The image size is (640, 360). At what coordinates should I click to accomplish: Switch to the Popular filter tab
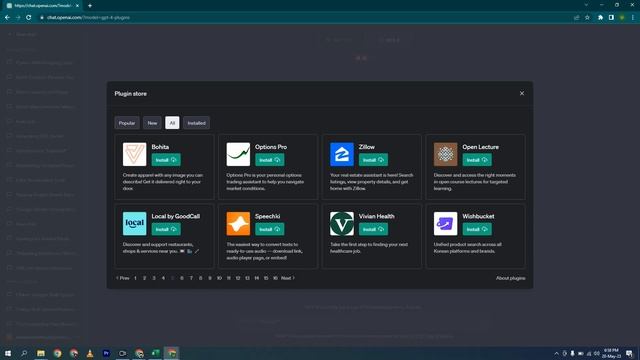[127, 123]
